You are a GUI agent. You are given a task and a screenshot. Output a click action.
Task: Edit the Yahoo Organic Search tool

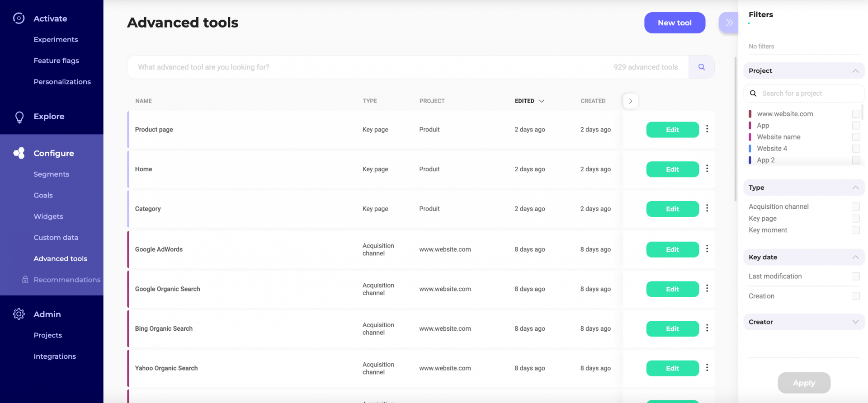pos(672,368)
